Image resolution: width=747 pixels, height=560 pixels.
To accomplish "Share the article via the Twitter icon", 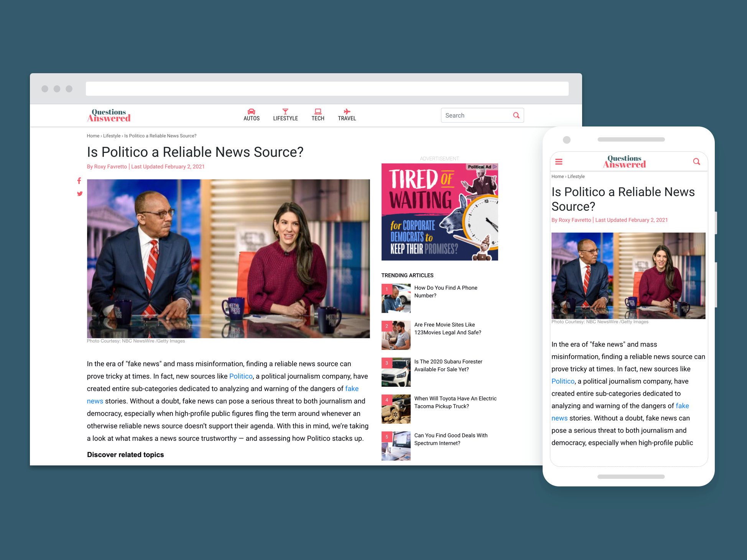I will tap(79, 194).
